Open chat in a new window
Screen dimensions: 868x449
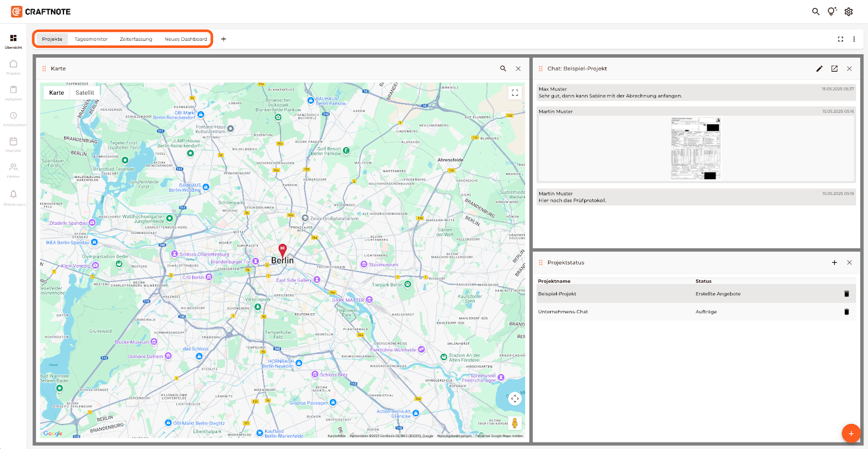(x=834, y=68)
